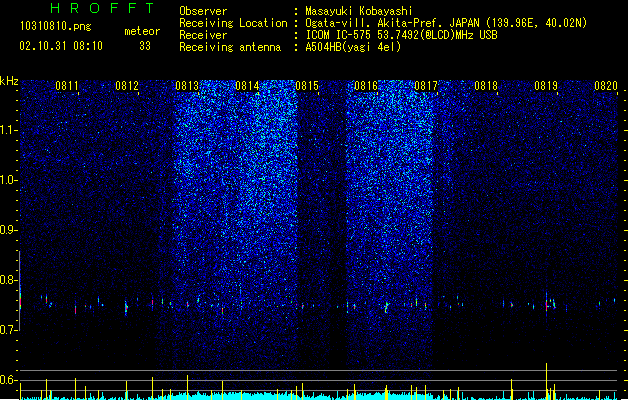Click the meteor count 33

[145, 46]
